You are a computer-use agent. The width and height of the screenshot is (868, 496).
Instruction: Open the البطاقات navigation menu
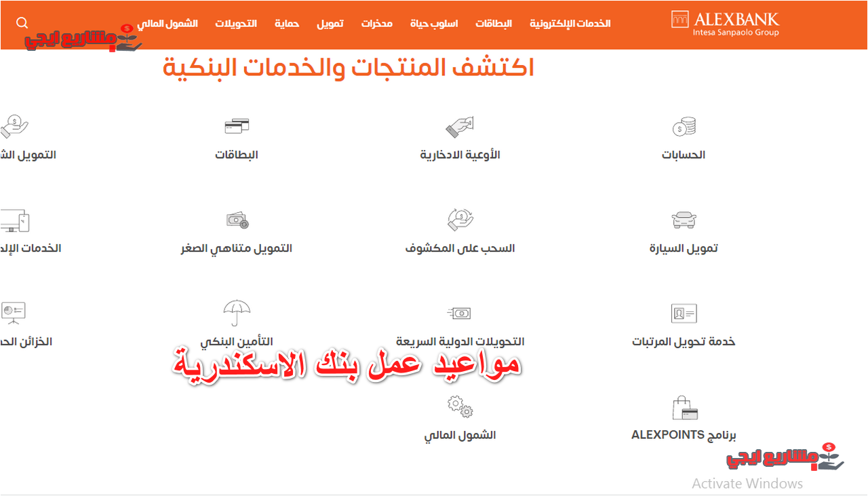click(x=494, y=23)
